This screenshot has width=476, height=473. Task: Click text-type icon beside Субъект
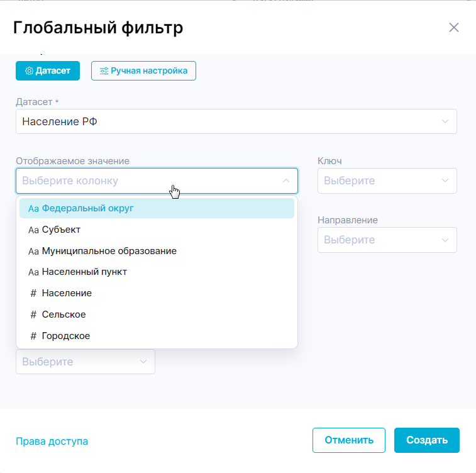coord(33,230)
